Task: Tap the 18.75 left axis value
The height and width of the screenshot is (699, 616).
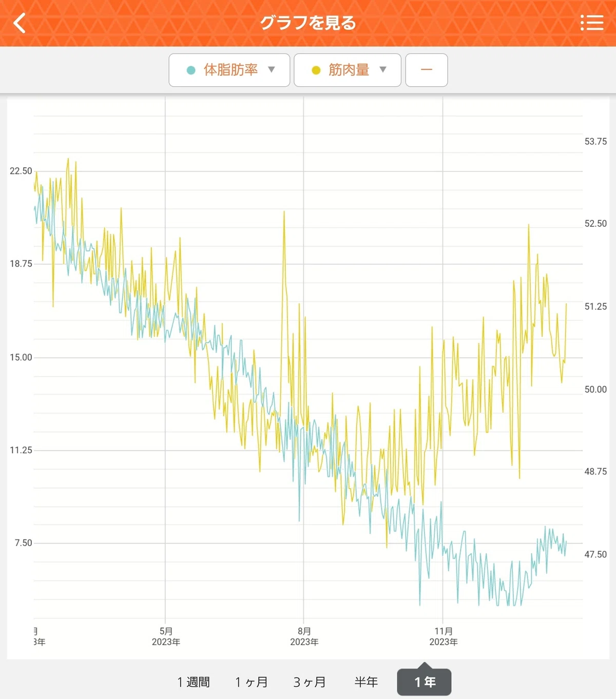Action: (x=21, y=264)
